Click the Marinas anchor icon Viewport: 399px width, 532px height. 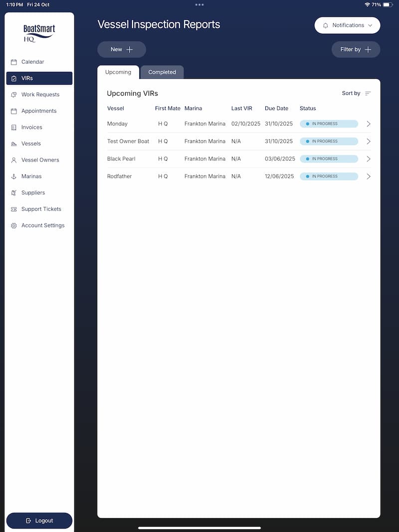(14, 177)
